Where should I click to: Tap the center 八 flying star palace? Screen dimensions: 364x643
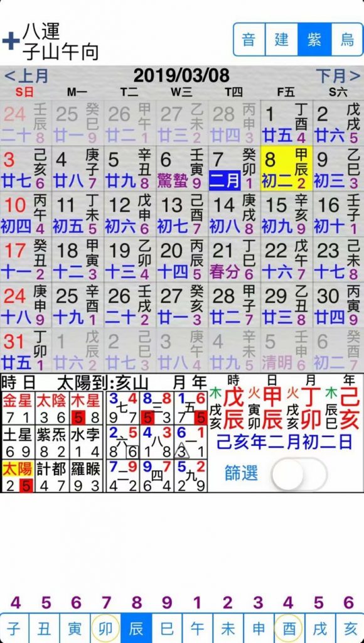[157, 443]
